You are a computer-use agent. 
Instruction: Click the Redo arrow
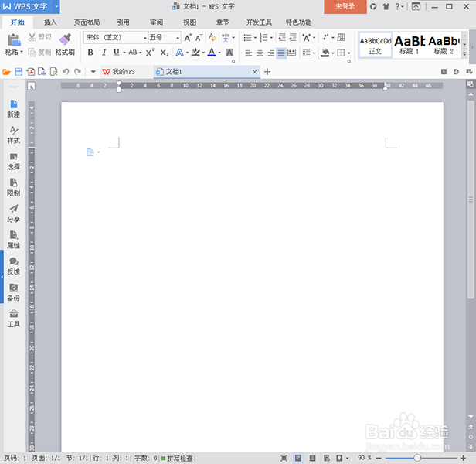coord(78,72)
